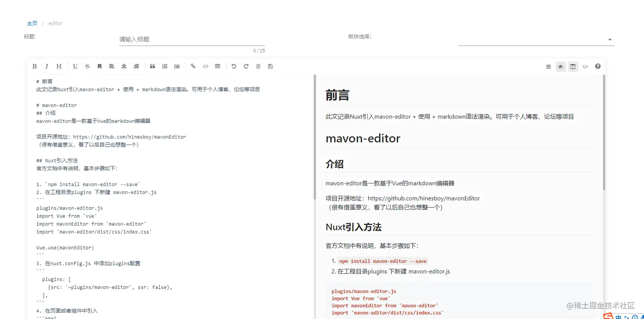Screen dimensions: 644x319
Task: Insert a hyperlink via the chain icon
Action: pyautogui.click(x=193, y=66)
